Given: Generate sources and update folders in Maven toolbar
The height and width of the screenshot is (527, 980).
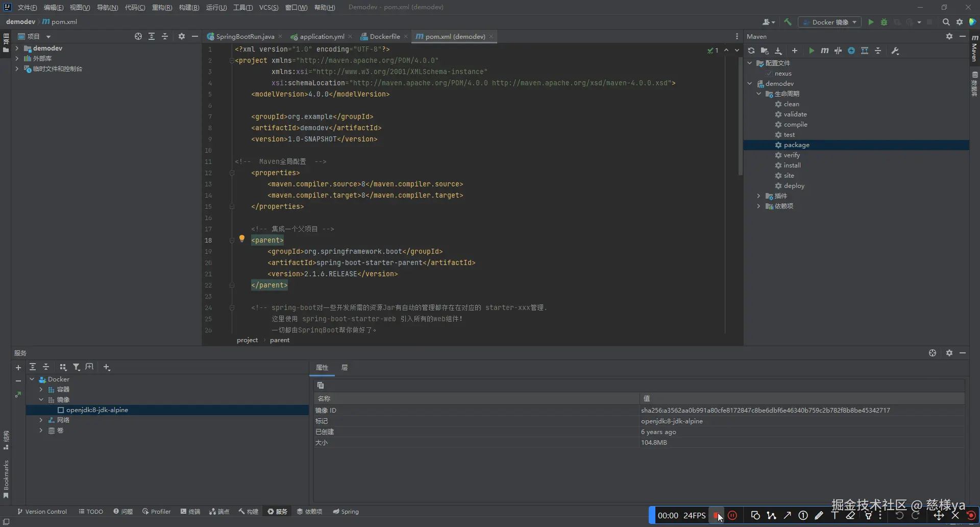Looking at the screenshot, I should pos(765,51).
